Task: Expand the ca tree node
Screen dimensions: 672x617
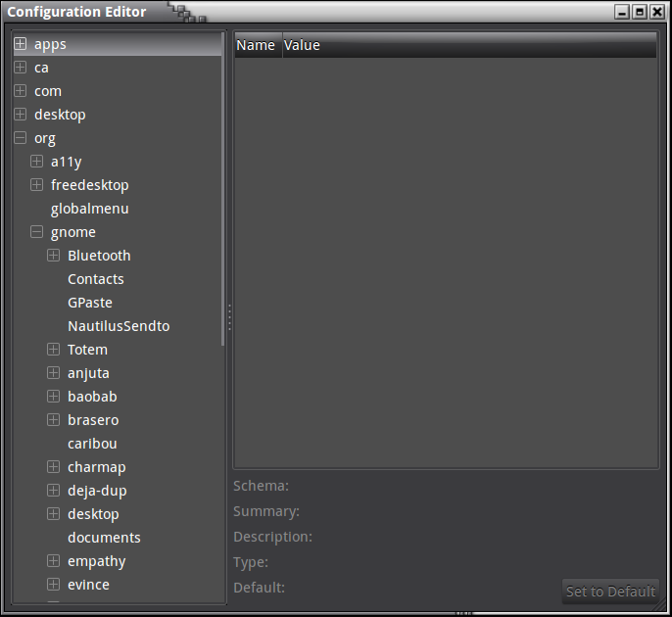Action: [20, 68]
